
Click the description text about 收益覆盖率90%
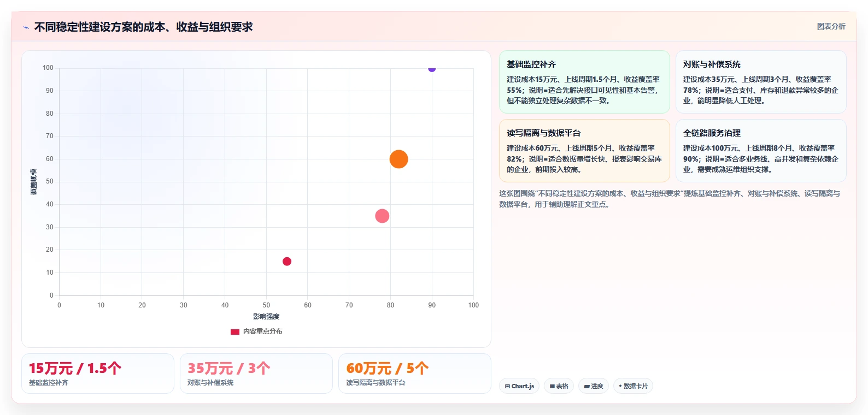point(761,159)
